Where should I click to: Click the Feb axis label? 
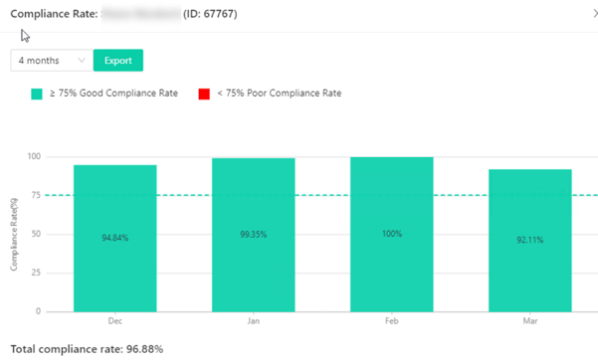point(392,321)
